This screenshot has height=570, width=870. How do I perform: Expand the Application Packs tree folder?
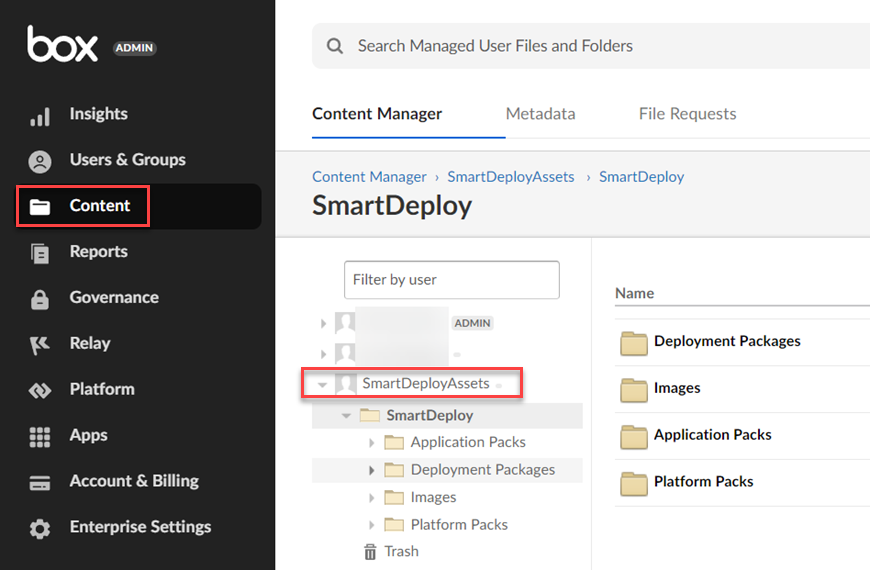371,442
